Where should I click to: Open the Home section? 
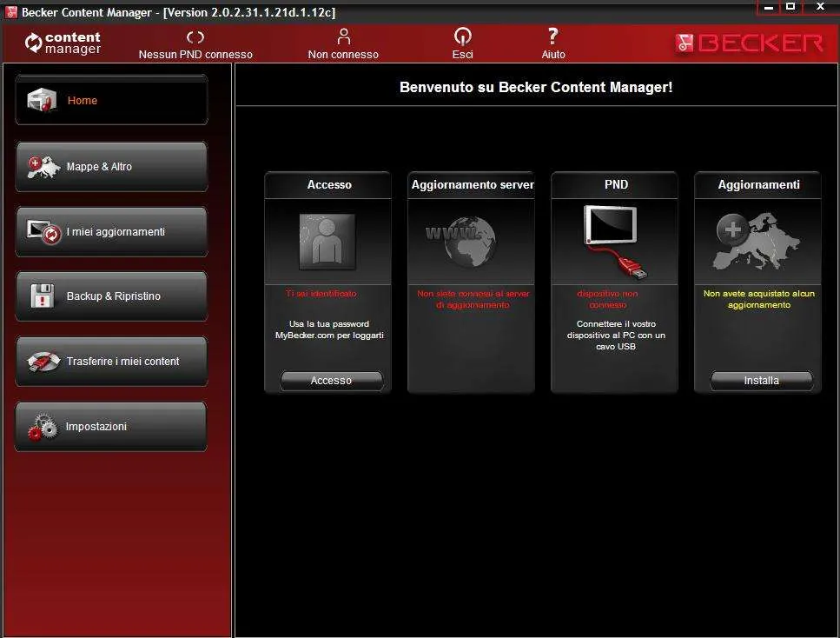click(x=111, y=100)
